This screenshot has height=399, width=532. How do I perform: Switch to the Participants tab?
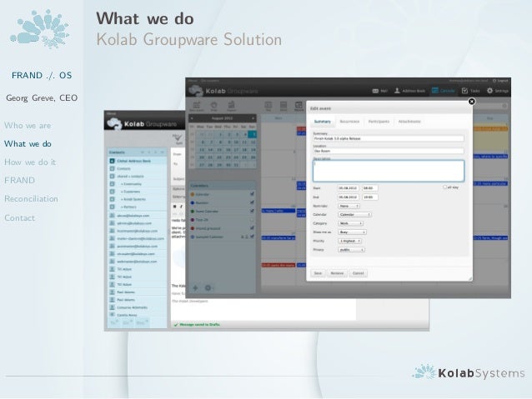pos(379,122)
